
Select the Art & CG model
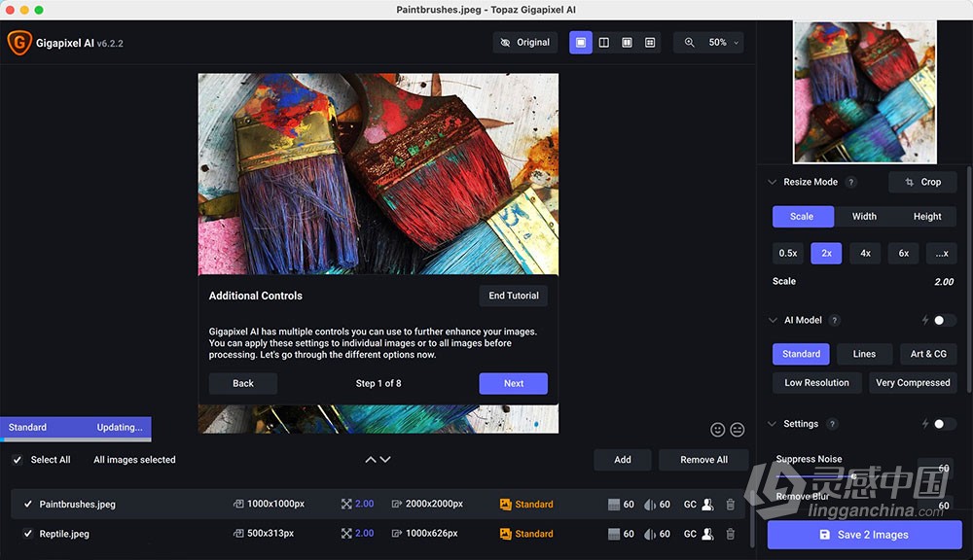click(928, 354)
